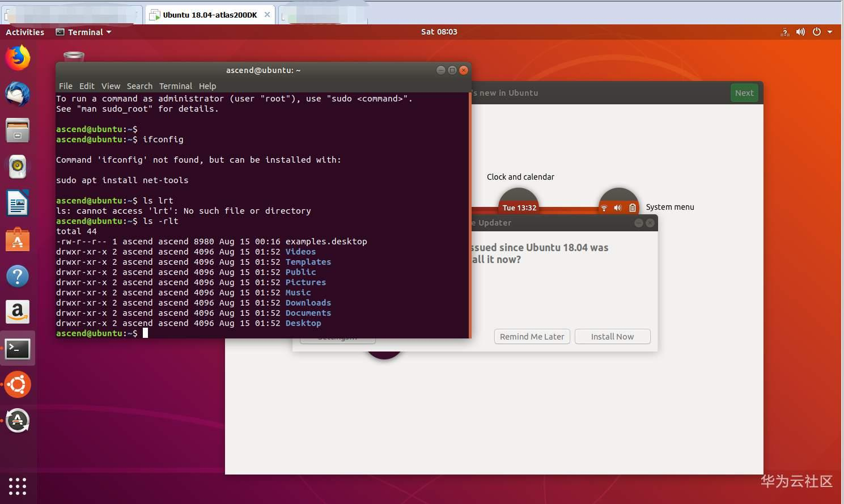Launch Rhythmbox music player from dock
This screenshot has width=844, height=504.
click(x=18, y=167)
